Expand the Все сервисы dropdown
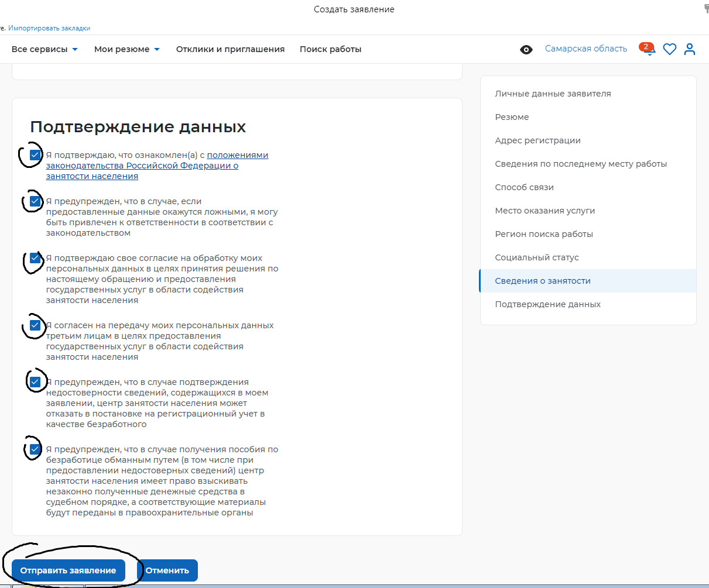The width and height of the screenshot is (709, 588). [x=45, y=49]
